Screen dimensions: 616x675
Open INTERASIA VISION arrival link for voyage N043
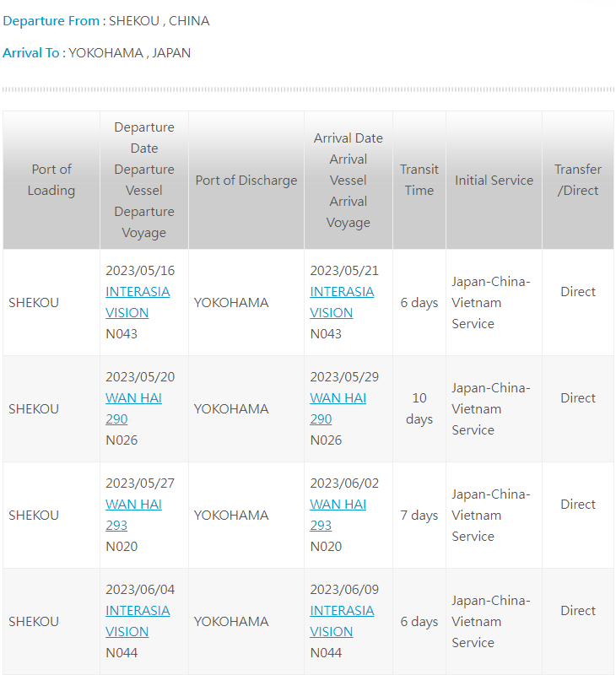pos(341,302)
